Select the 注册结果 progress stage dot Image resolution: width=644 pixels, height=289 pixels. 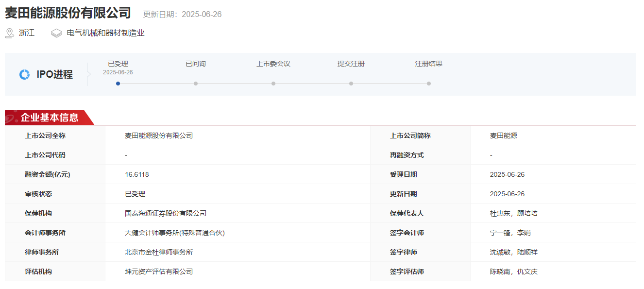pyautogui.click(x=429, y=84)
